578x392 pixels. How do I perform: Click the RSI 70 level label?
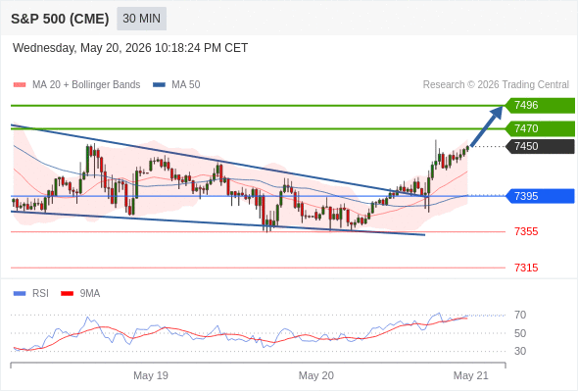[x=520, y=315]
